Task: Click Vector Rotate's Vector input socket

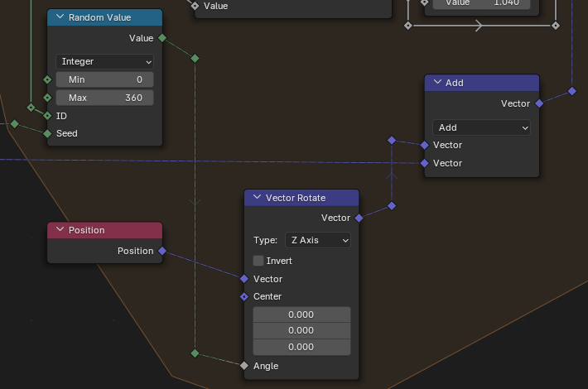Action: (x=244, y=279)
